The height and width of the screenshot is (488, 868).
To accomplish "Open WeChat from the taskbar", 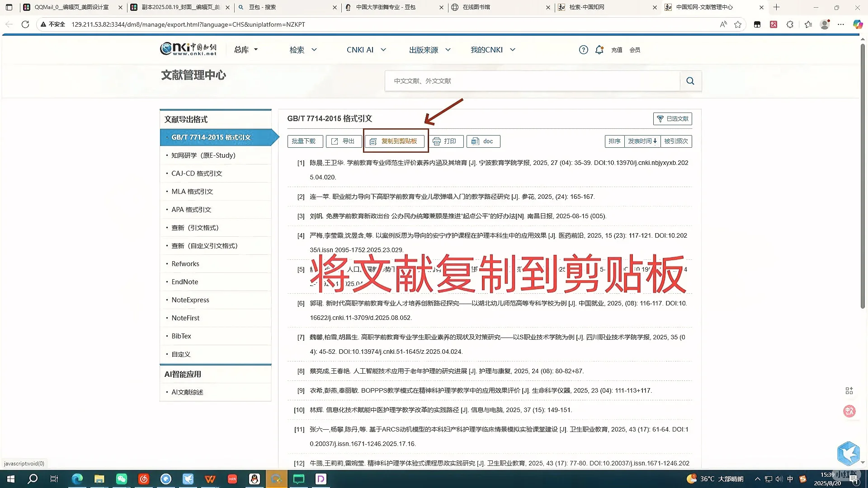I will 121,479.
